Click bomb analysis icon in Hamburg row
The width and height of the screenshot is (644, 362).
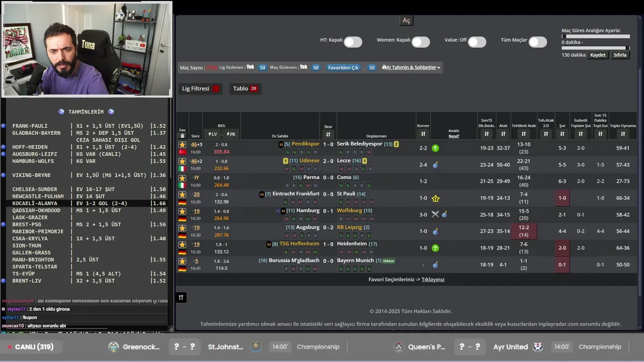[444, 214]
